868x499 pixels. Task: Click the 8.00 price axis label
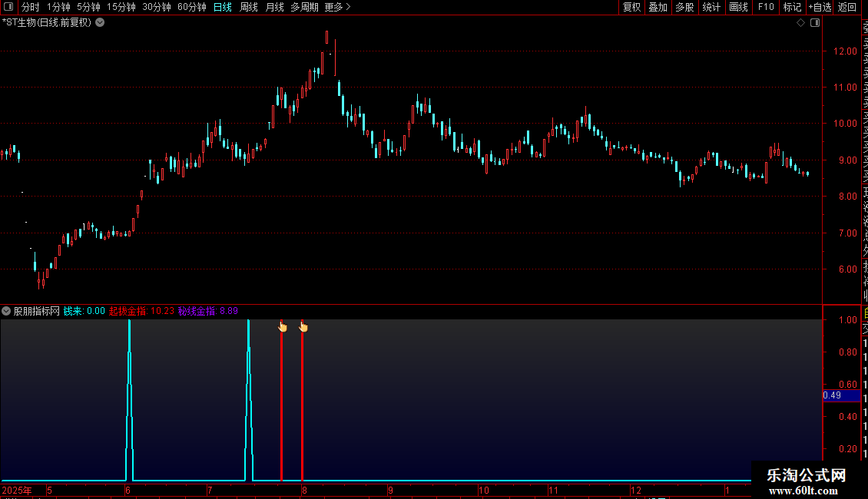pyautogui.click(x=847, y=197)
